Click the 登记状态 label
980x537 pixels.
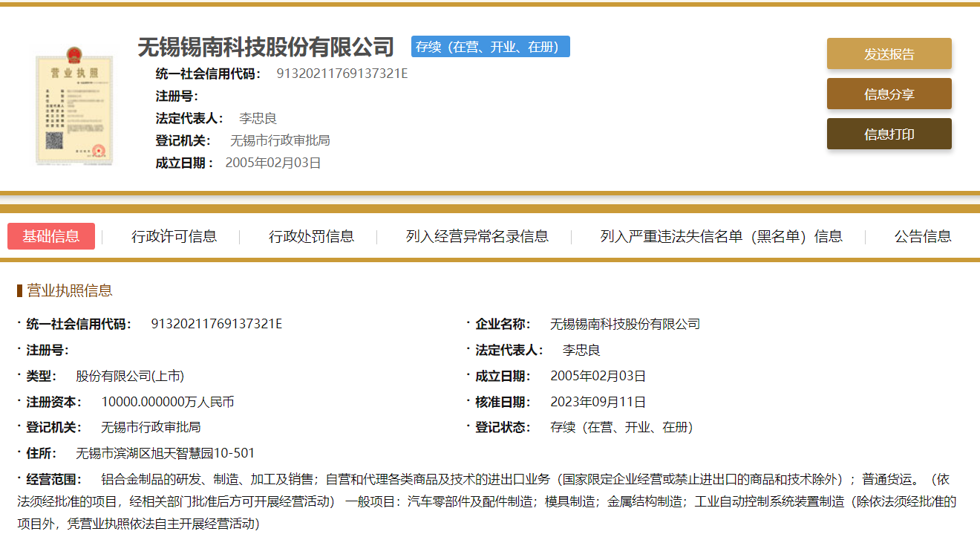(x=503, y=427)
